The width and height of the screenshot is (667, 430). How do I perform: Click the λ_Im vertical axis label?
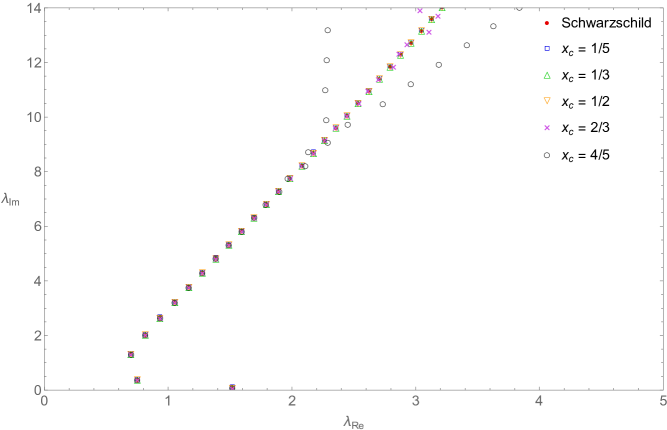(9, 201)
